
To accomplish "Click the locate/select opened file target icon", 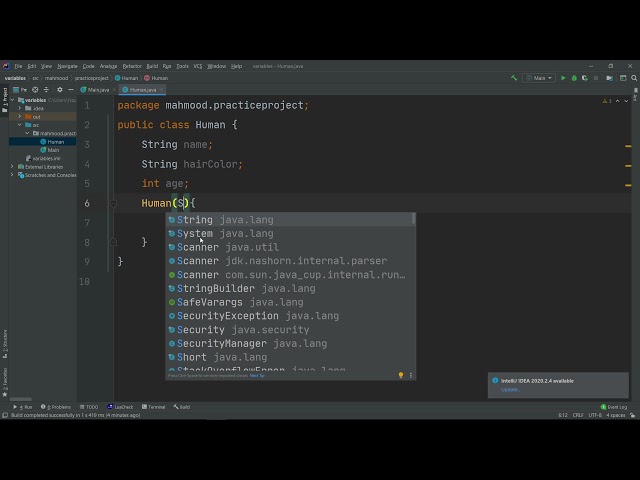I will pos(35,90).
